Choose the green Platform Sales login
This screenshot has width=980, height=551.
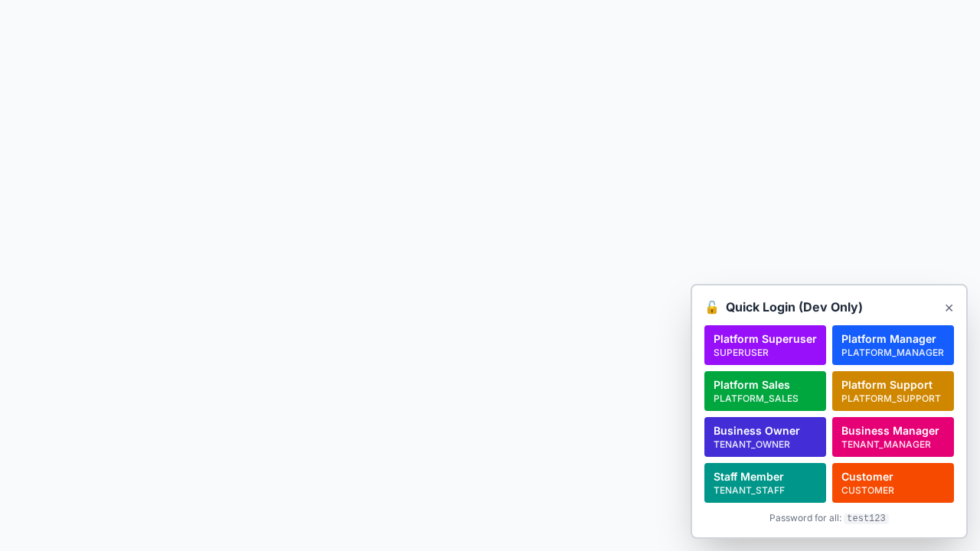(x=765, y=390)
